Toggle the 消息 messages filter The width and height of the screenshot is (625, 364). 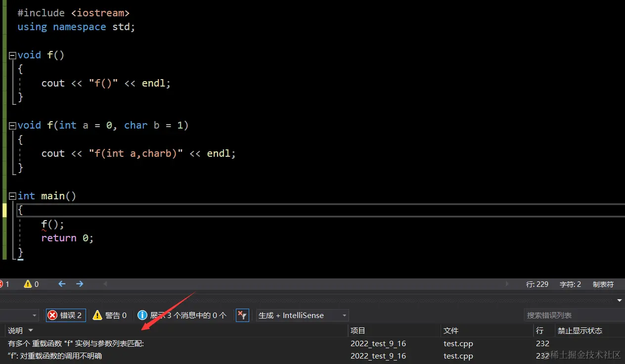coord(183,315)
